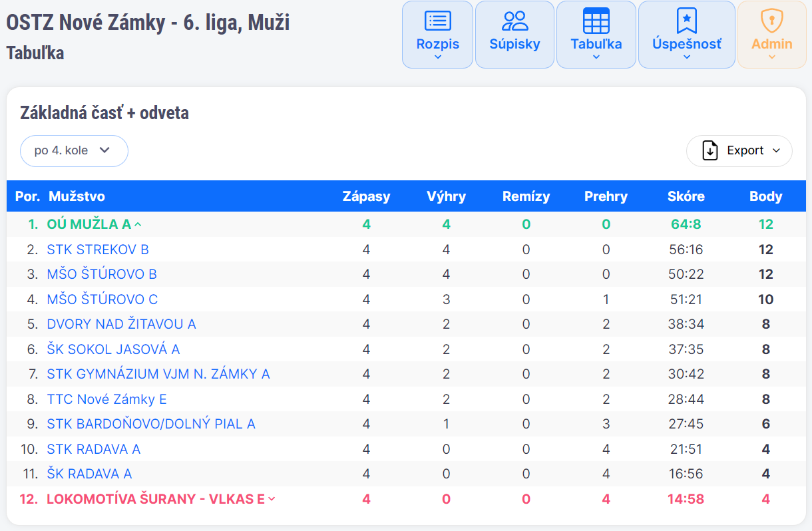The height and width of the screenshot is (531, 812).
Task: Select score 28:44 of TTC Nové Zámky E
Action: (686, 399)
